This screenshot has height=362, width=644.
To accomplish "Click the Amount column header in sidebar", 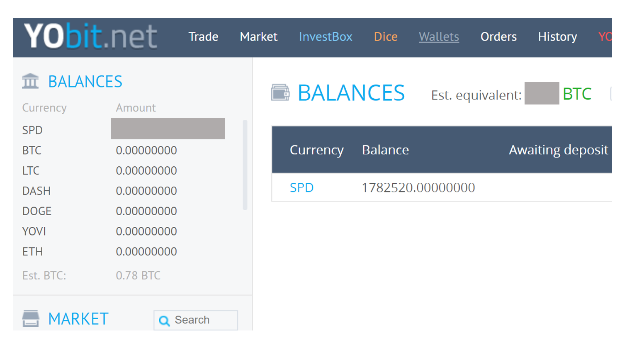I will [136, 108].
